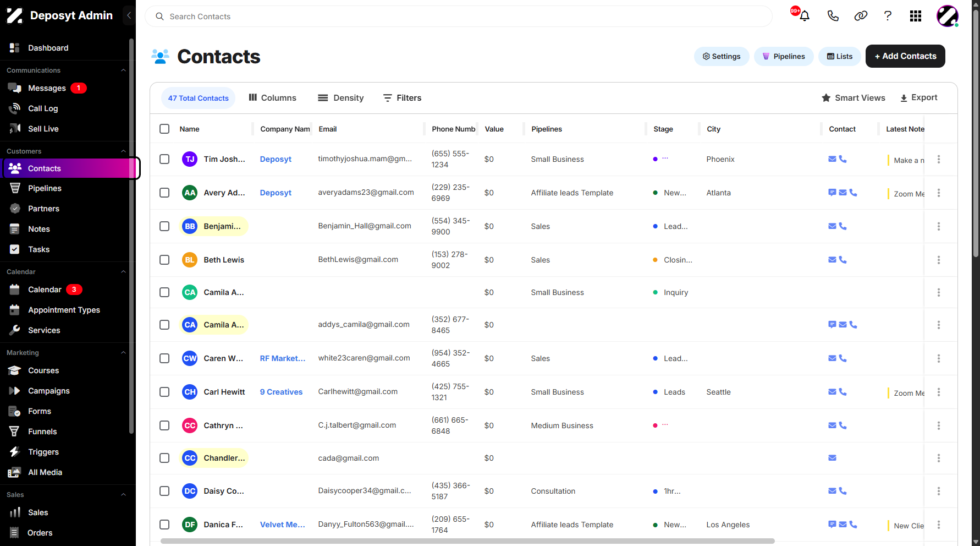
Task: Open row actions menu for Daisy Co
Action: [x=939, y=491]
